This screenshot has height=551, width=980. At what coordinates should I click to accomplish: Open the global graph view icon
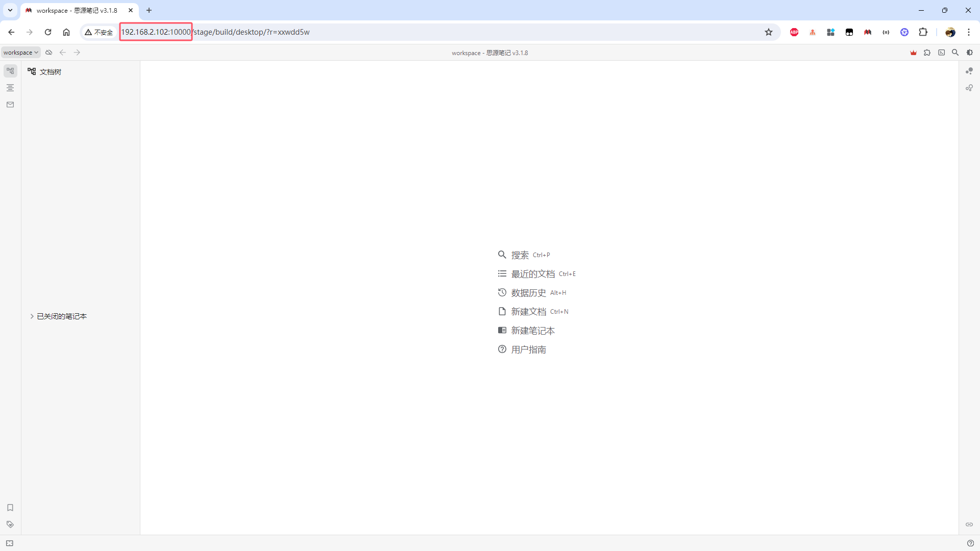(969, 71)
